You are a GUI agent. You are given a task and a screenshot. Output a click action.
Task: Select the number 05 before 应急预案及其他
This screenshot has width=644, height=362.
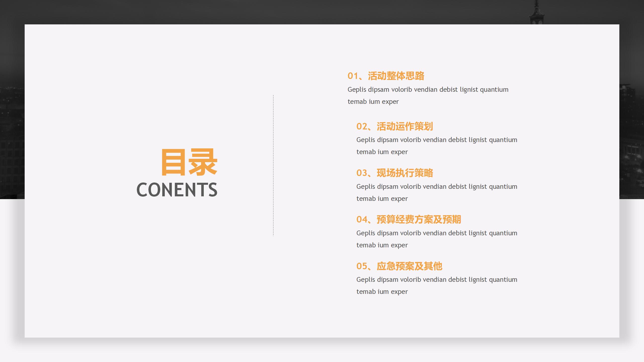point(362,266)
